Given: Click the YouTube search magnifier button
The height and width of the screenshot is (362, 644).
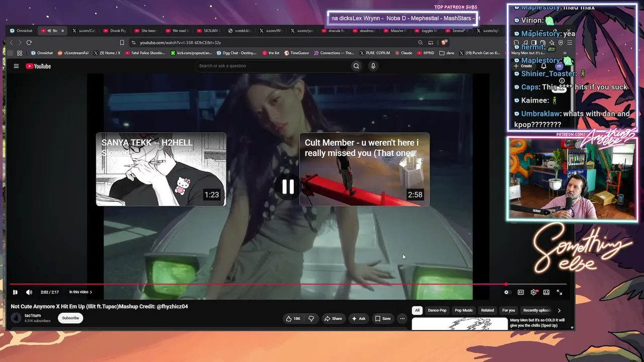Looking at the screenshot, I should (356, 66).
